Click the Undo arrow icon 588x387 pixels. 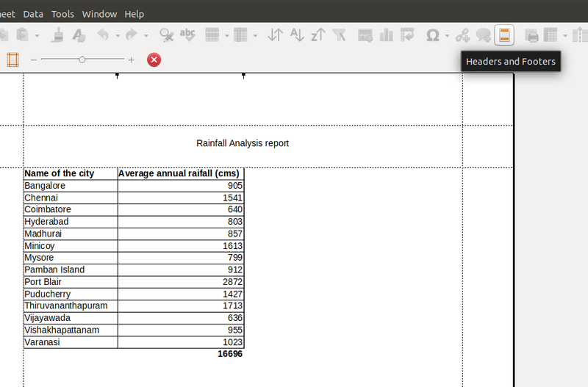pyautogui.click(x=103, y=35)
